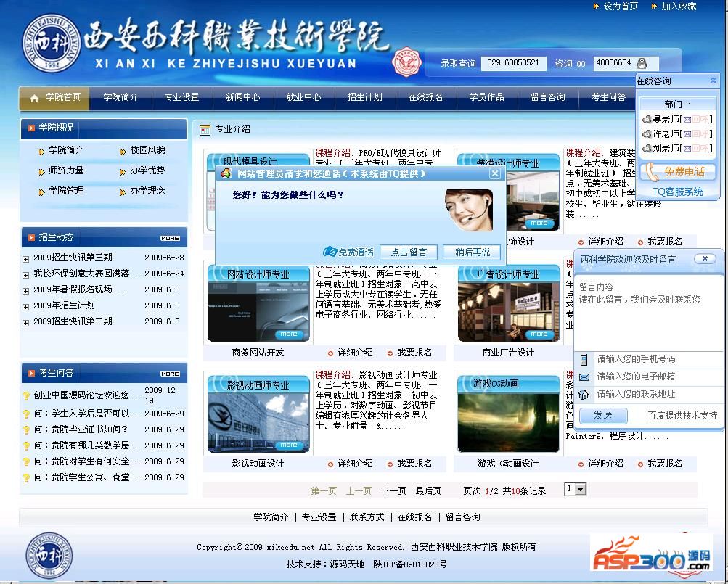
Task: Click the 点击留言 button
Action: (x=409, y=252)
